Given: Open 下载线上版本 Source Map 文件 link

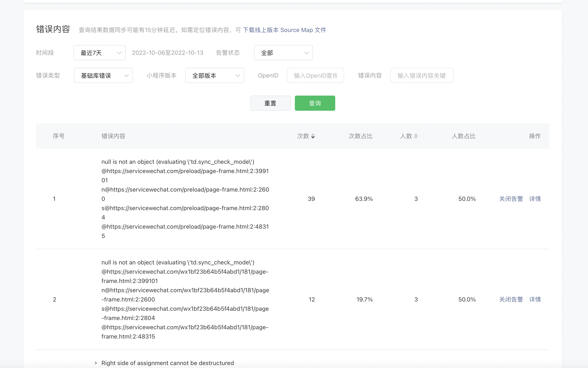Looking at the screenshot, I should pyautogui.click(x=284, y=30).
